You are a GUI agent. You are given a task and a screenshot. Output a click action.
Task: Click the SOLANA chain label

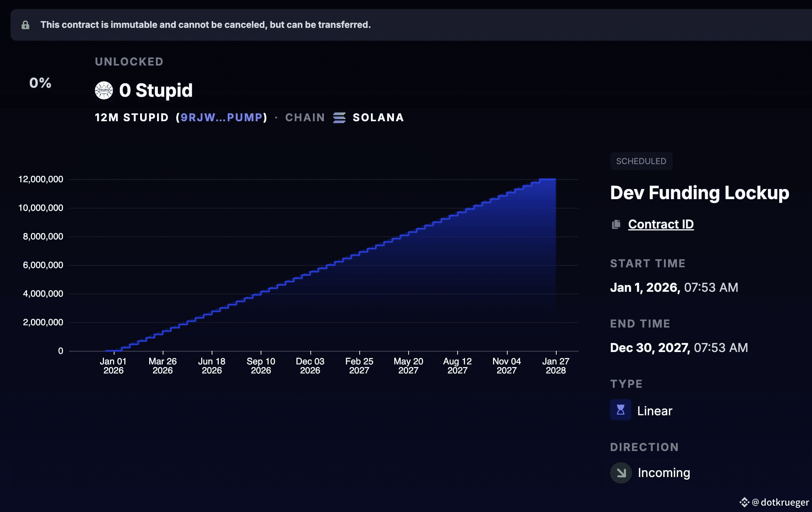point(378,117)
